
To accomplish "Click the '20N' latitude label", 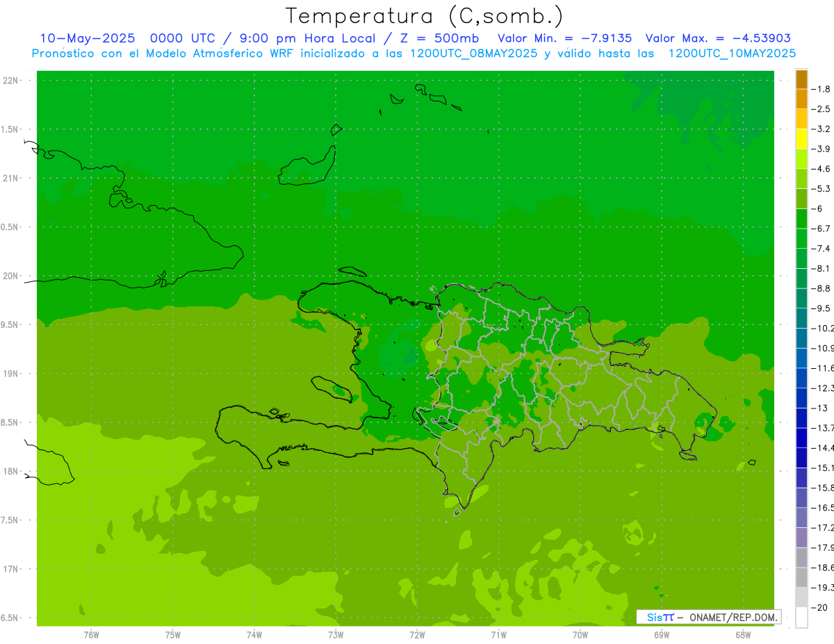I will point(12,276).
